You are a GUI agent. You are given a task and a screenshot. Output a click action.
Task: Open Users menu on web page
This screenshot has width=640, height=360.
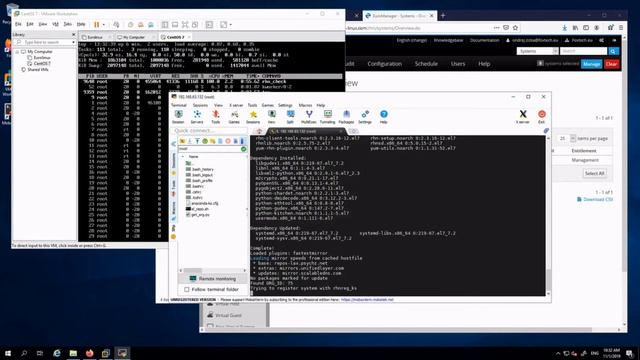pyautogui.click(x=458, y=64)
